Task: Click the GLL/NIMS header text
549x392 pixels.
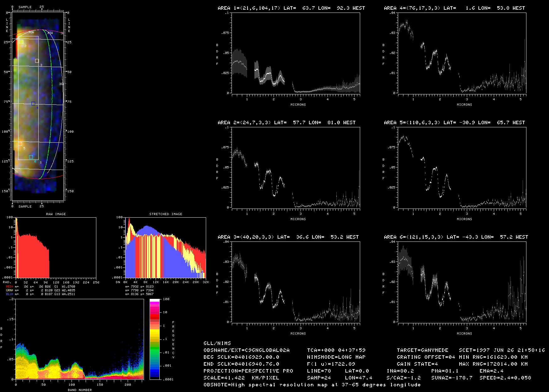Action: click(x=217, y=343)
